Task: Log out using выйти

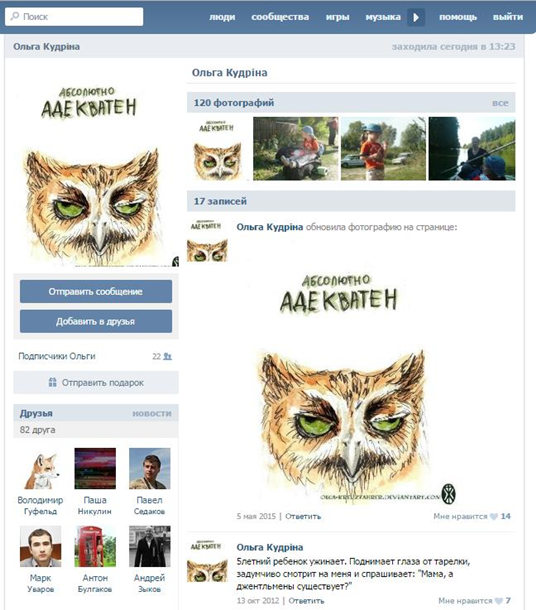Action: click(x=508, y=17)
